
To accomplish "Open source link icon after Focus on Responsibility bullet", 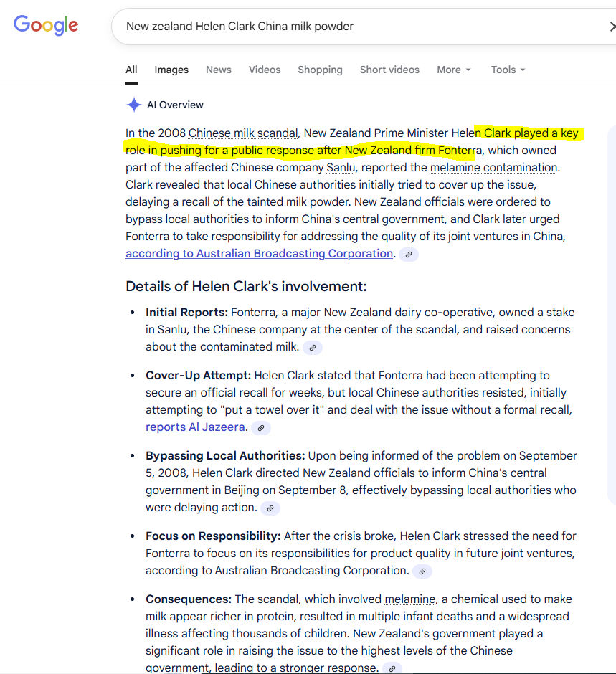I will [422, 571].
